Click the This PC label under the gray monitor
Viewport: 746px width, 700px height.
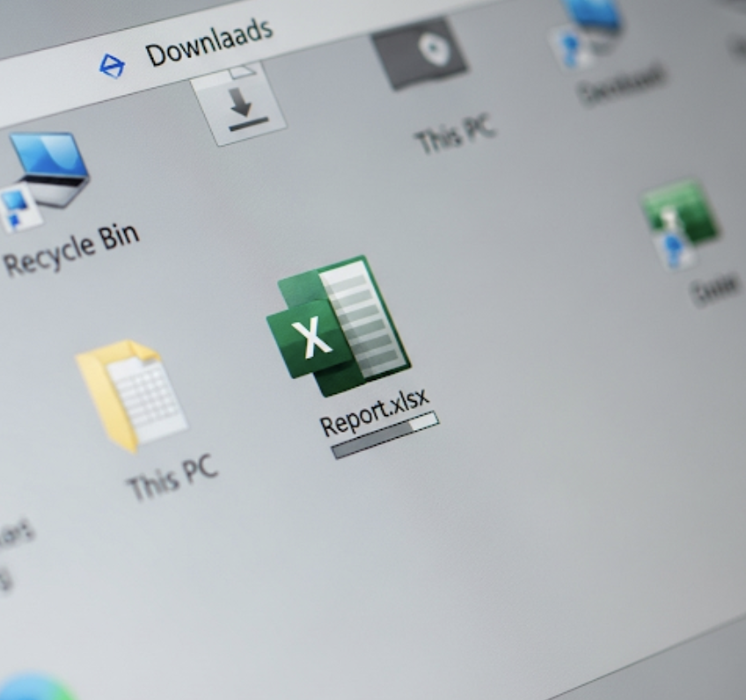[x=456, y=134]
